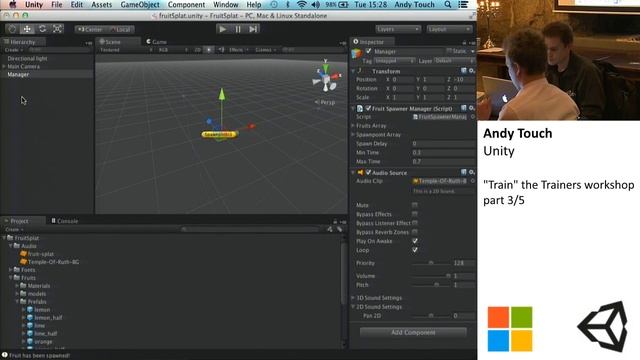Adjust the Pan 2D slider
Image resolution: width=640 pixels, height=360 pixels.
coord(431,316)
